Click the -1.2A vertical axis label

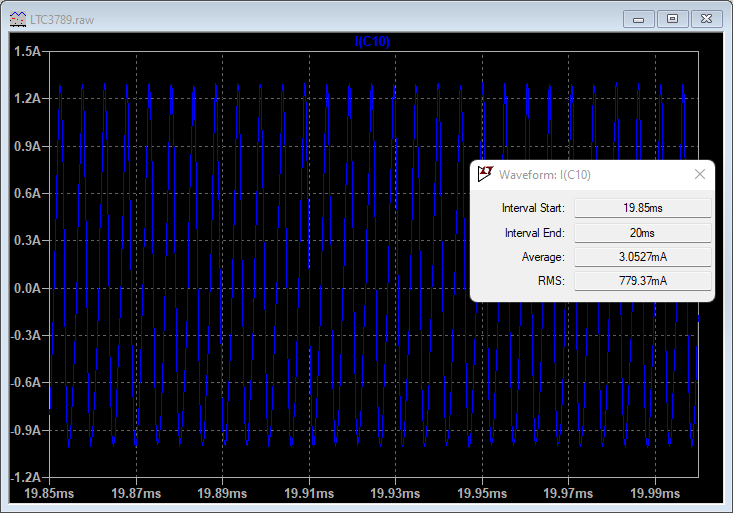(x=26, y=477)
